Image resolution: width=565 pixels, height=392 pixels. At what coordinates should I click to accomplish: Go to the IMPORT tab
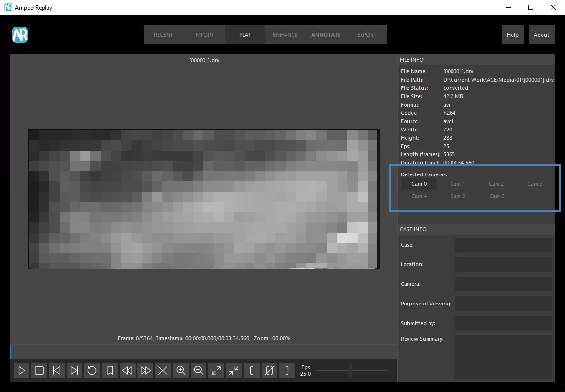[x=204, y=35]
